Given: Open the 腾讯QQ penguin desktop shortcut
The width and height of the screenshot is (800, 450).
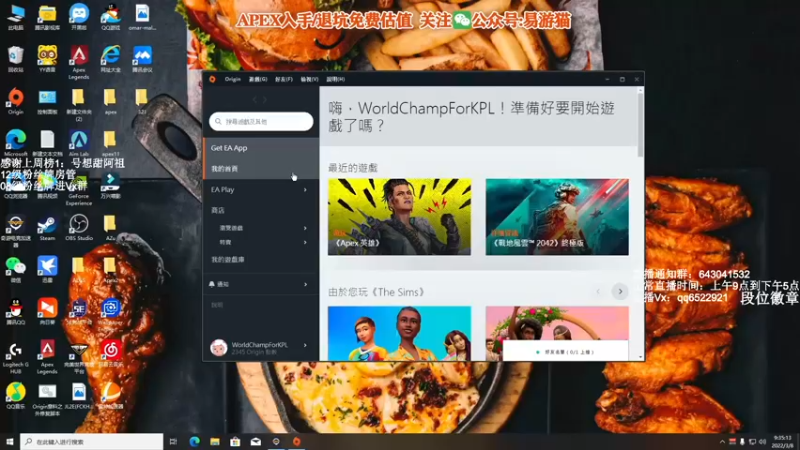Looking at the screenshot, I should [16, 312].
